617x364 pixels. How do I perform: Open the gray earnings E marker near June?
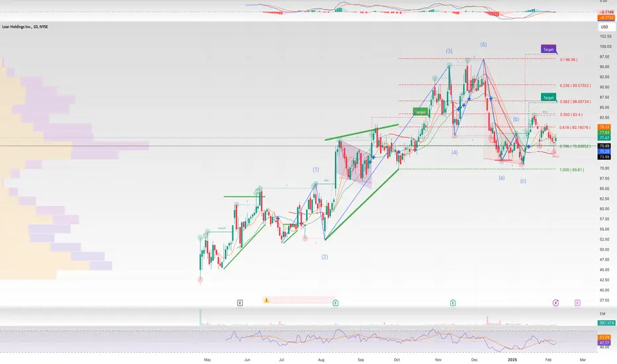[x=240, y=302]
